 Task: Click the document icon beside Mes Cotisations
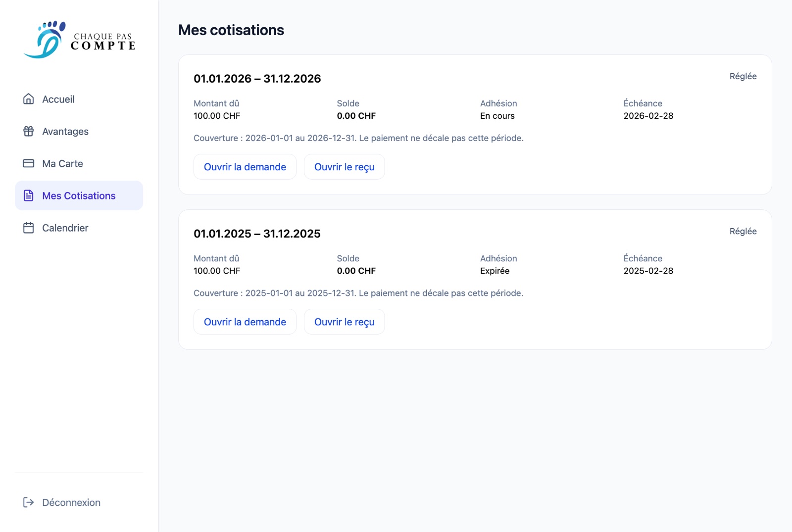pos(29,195)
